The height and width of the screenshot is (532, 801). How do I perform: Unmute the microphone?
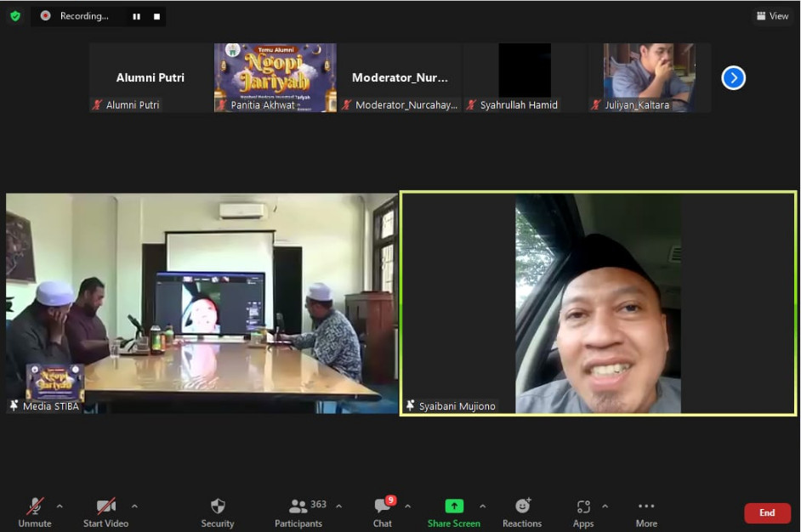click(35, 512)
